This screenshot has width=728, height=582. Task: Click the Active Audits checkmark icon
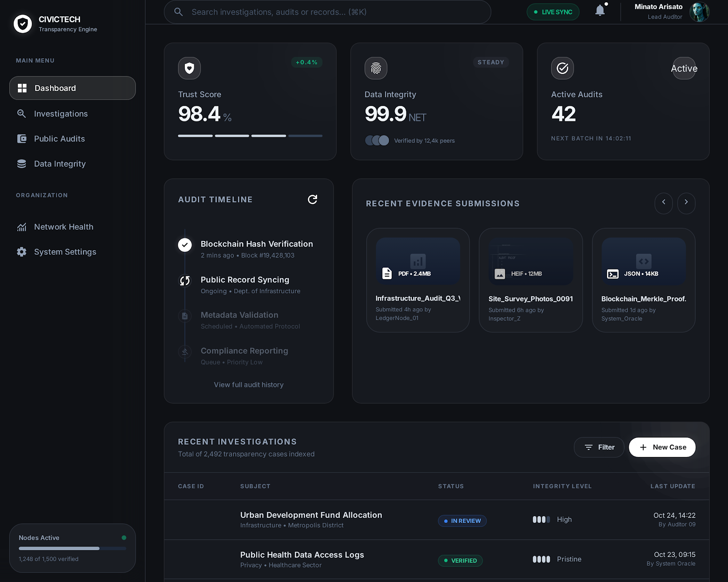pos(562,68)
